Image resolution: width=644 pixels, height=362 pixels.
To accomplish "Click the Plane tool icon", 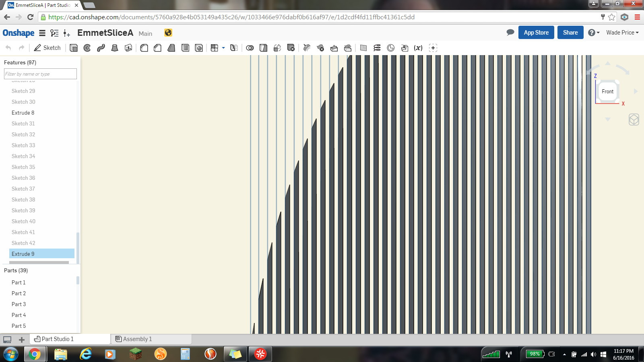I will 363,48.
